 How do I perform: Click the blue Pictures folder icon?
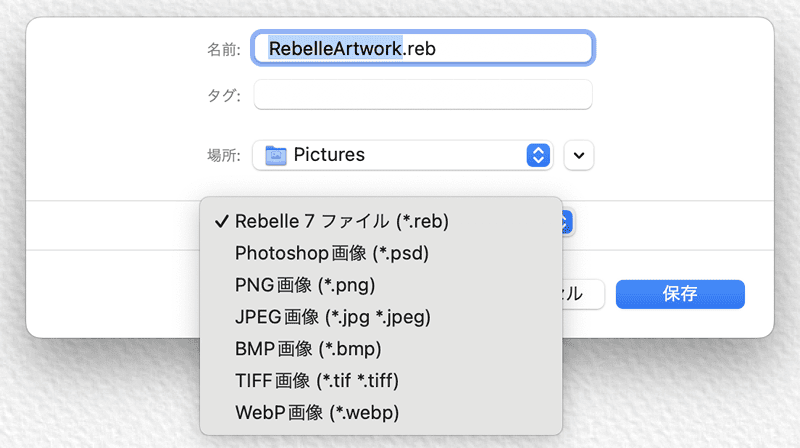point(274,155)
